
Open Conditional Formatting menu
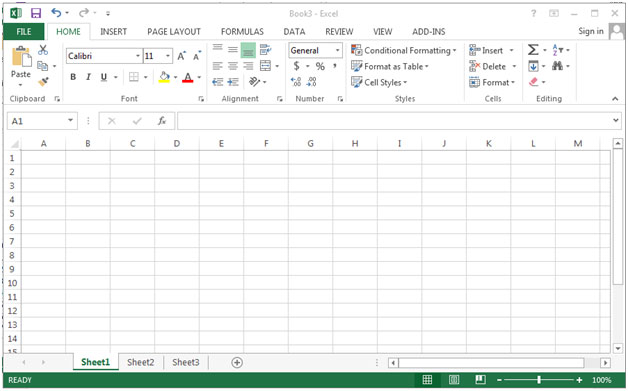[x=404, y=50]
